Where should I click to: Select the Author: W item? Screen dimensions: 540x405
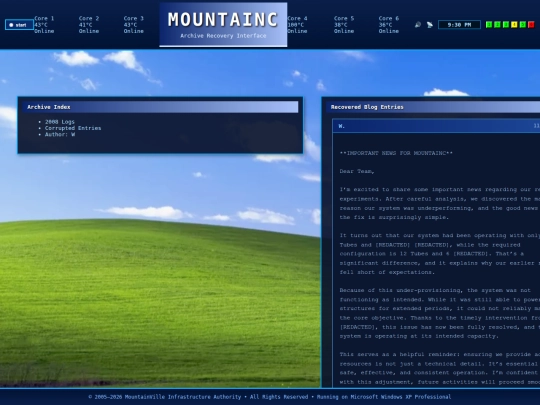click(x=60, y=135)
